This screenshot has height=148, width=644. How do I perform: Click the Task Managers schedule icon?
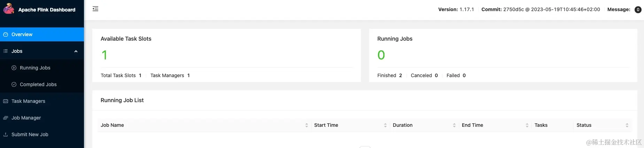6,101
